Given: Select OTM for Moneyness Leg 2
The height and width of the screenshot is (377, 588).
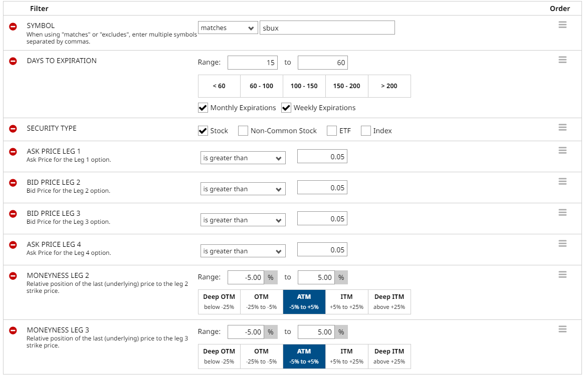Looking at the screenshot, I should 262,301.
